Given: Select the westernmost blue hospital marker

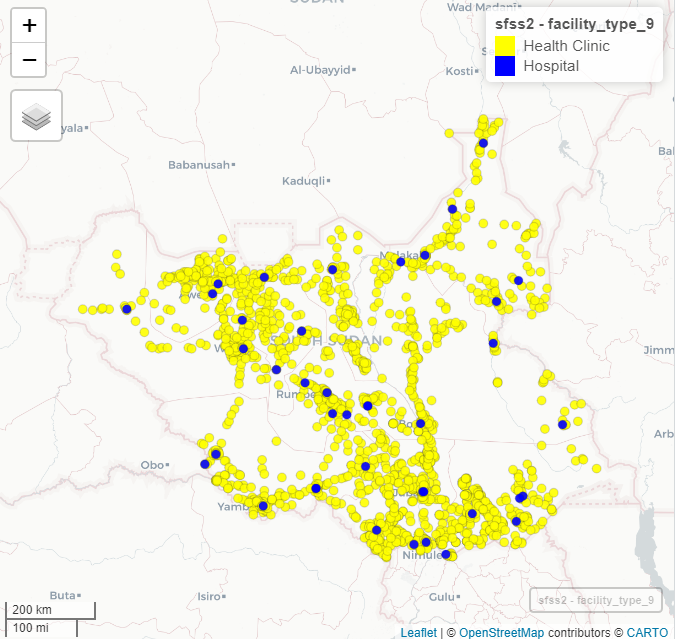Looking at the screenshot, I should point(126,309).
